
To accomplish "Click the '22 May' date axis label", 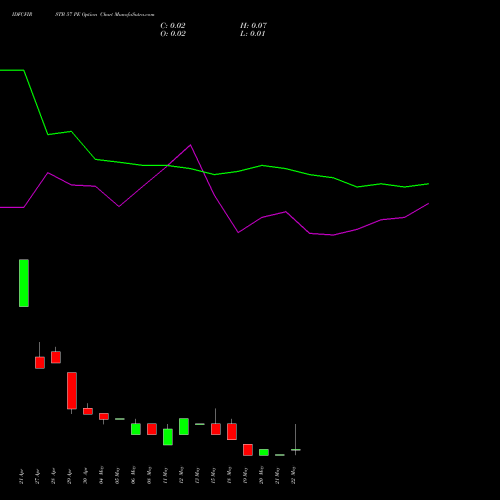I will click(293, 475).
